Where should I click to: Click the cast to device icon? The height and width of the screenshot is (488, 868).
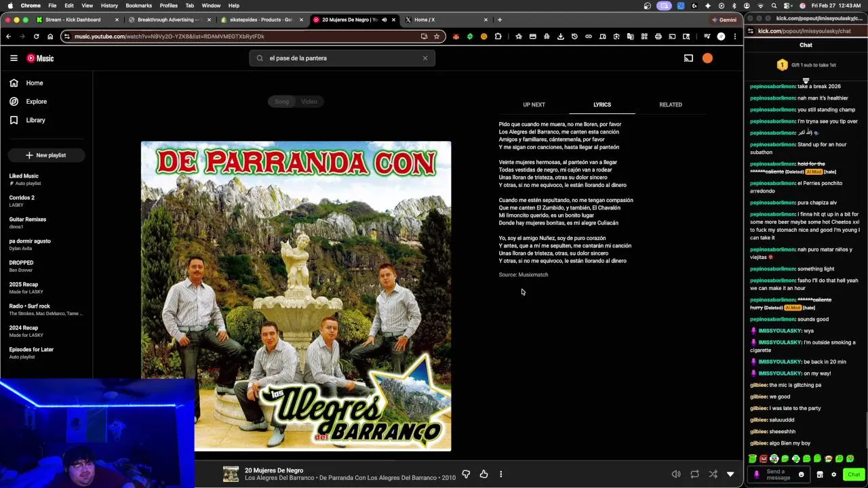(x=688, y=58)
